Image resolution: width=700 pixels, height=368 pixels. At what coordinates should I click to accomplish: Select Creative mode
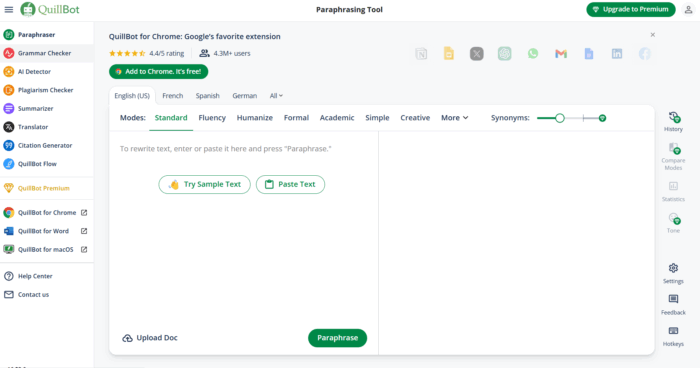point(415,118)
